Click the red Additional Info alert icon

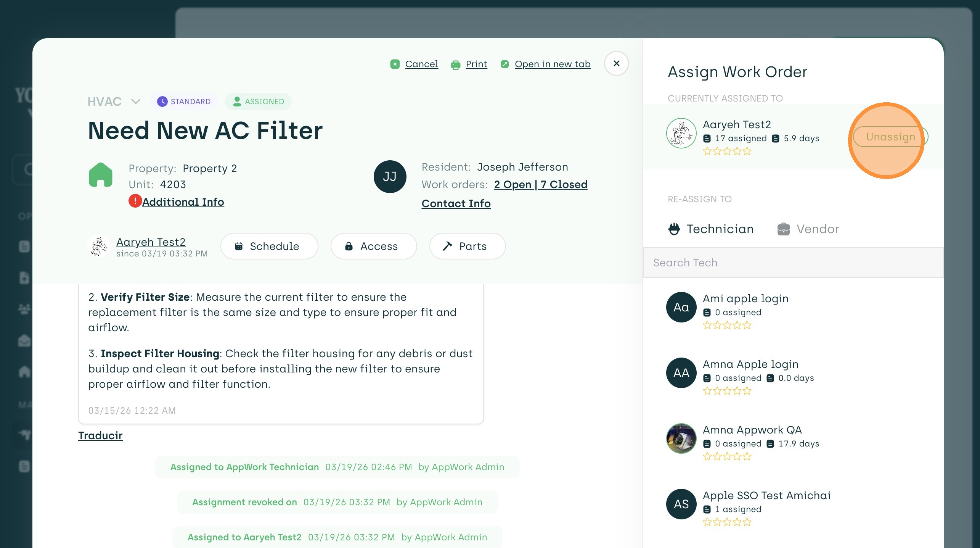(135, 201)
